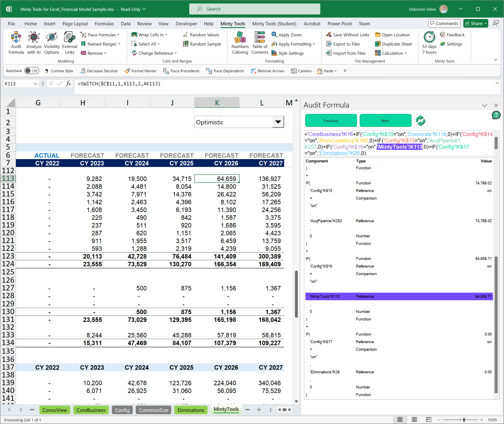The height and width of the screenshot is (424, 504).
Task: Open the Optimistic scenario dropdown
Action: (x=278, y=122)
